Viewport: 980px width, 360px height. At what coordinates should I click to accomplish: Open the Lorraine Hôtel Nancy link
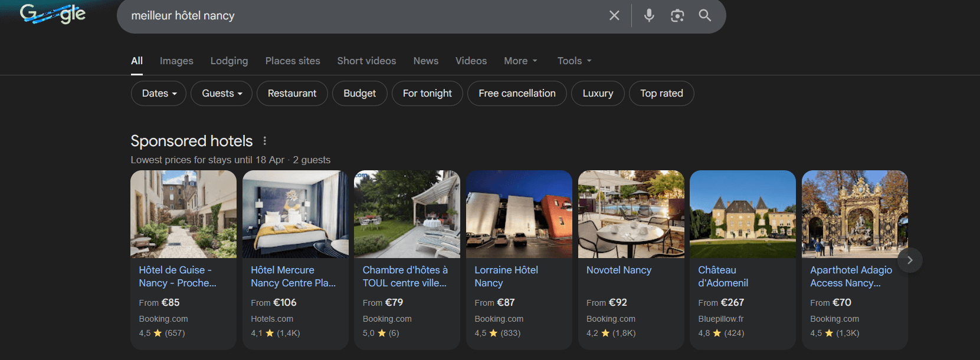point(506,276)
